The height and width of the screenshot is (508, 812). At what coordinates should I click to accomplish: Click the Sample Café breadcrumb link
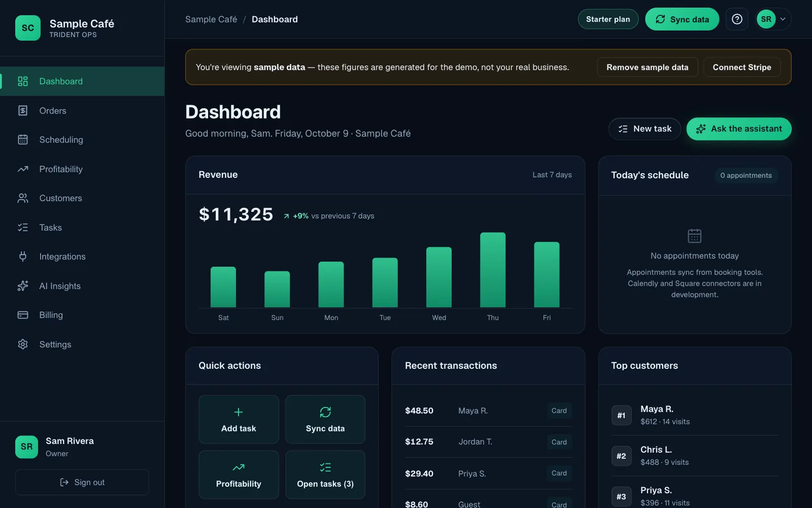click(211, 19)
